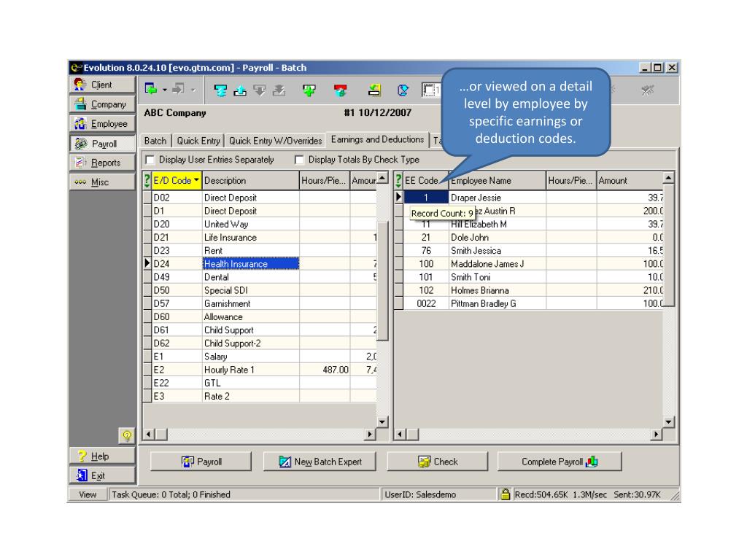Click the green plus add-record toolbar icon

tap(310, 91)
